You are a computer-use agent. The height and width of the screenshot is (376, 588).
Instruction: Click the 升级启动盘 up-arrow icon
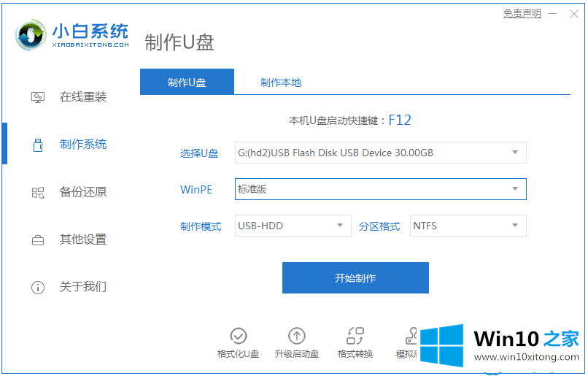pos(297,336)
